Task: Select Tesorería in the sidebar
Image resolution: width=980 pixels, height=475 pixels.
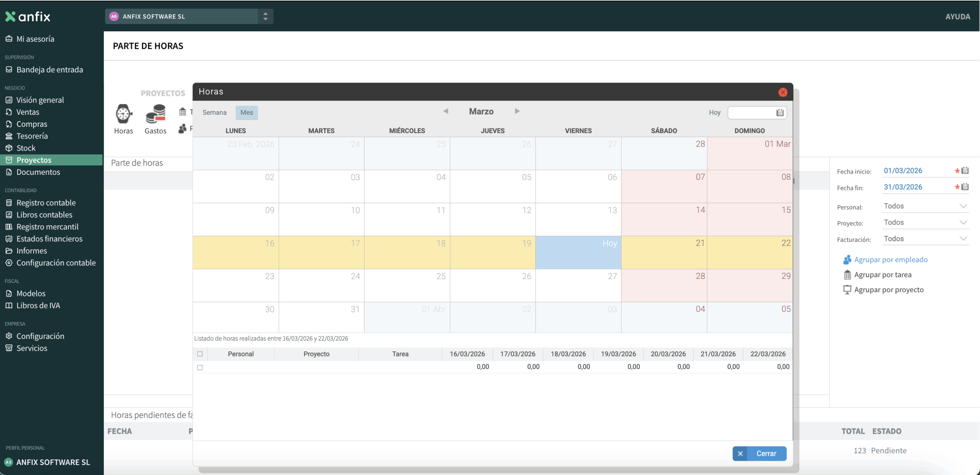Action: [x=32, y=136]
